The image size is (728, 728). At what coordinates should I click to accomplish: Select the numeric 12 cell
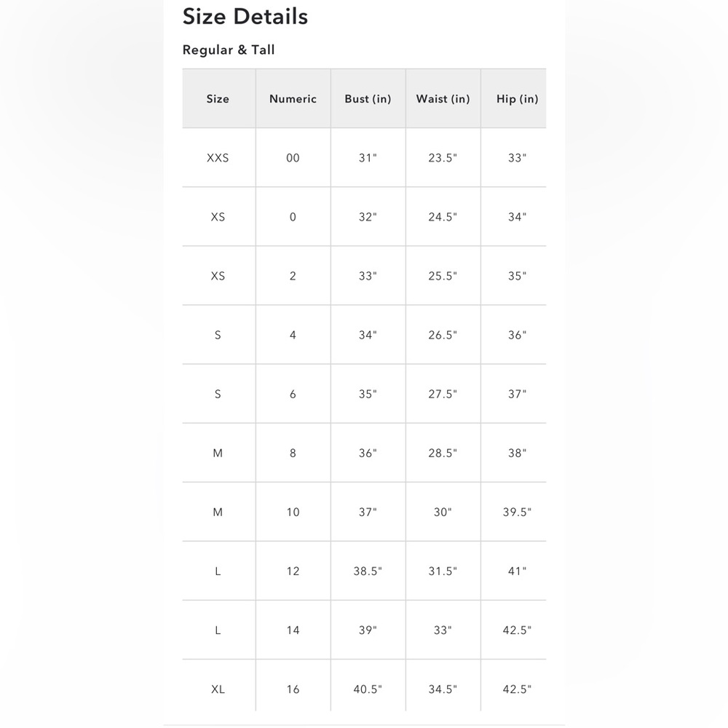pos(293,571)
